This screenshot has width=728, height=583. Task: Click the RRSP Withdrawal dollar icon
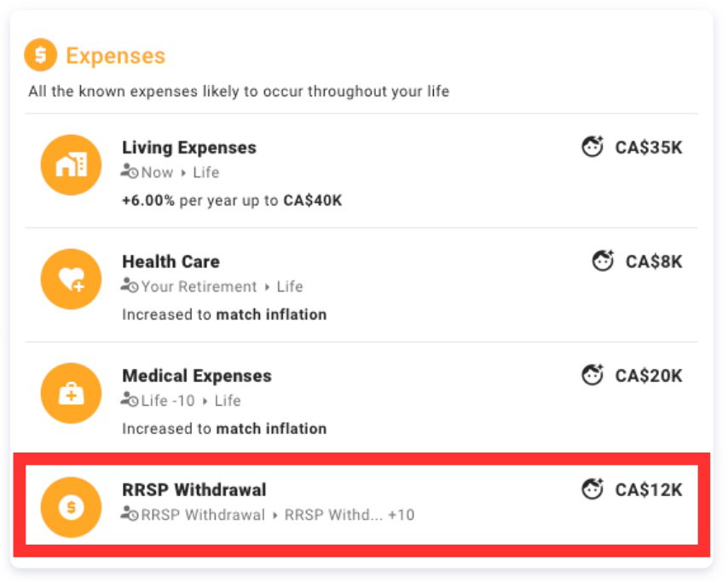point(71,507)
